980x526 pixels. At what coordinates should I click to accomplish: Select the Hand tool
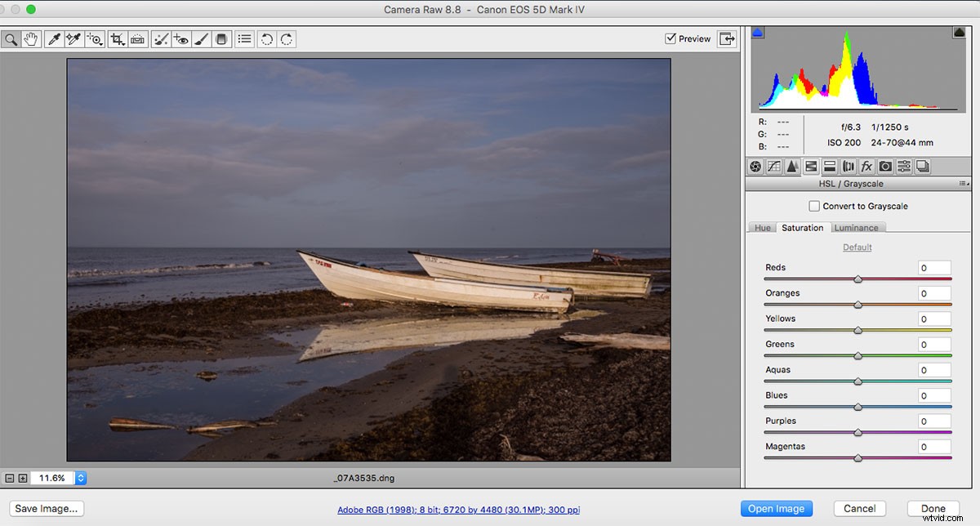point(30,38)
